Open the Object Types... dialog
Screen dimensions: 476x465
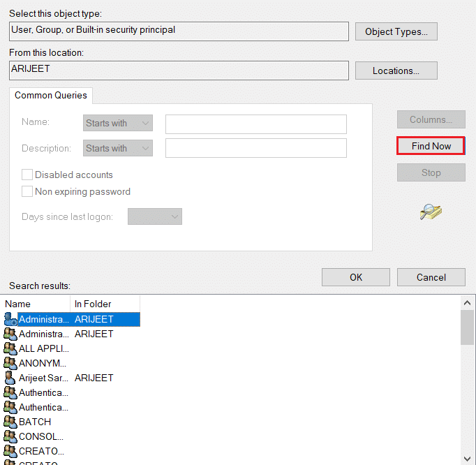[x=396, y=31]
